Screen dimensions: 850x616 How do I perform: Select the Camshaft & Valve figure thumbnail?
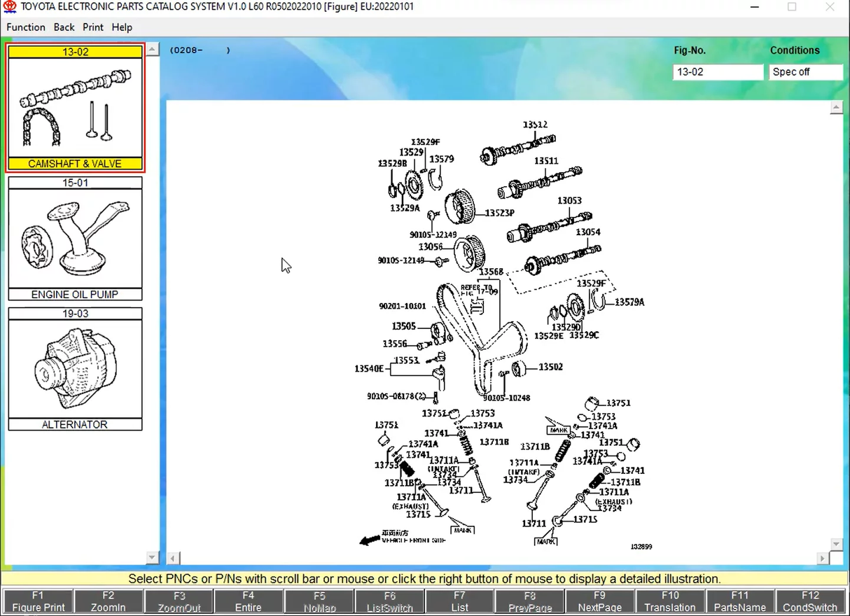pos(75,108)
